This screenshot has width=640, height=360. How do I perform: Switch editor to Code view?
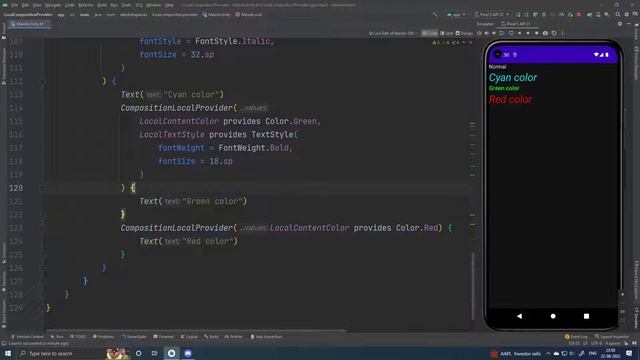coord(429,33)
